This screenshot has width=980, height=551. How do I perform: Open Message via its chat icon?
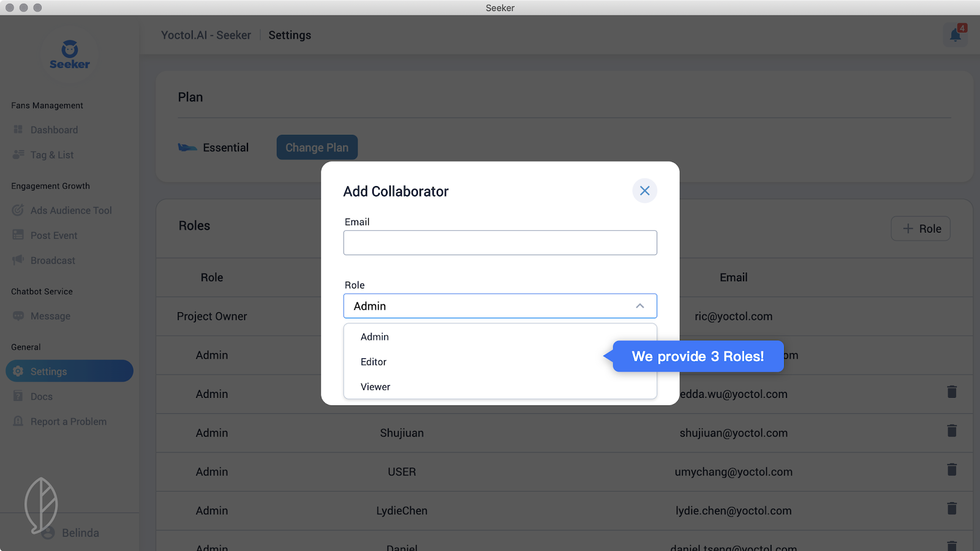tap(18, 316)
